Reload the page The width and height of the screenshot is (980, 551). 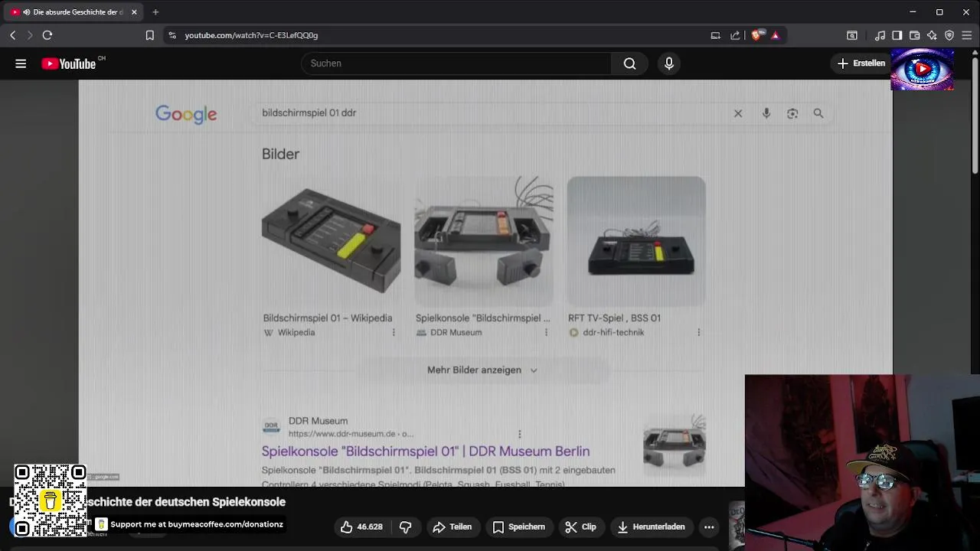pos(47,35)
